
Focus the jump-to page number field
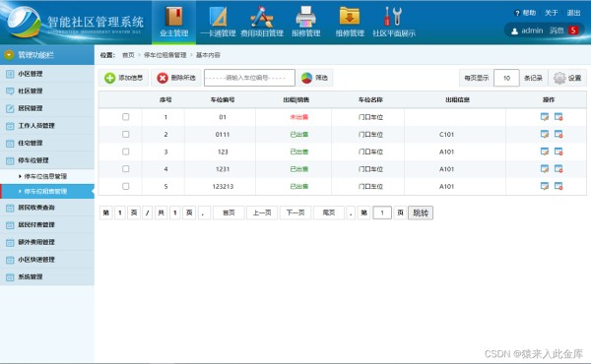[x=382, y=212]
